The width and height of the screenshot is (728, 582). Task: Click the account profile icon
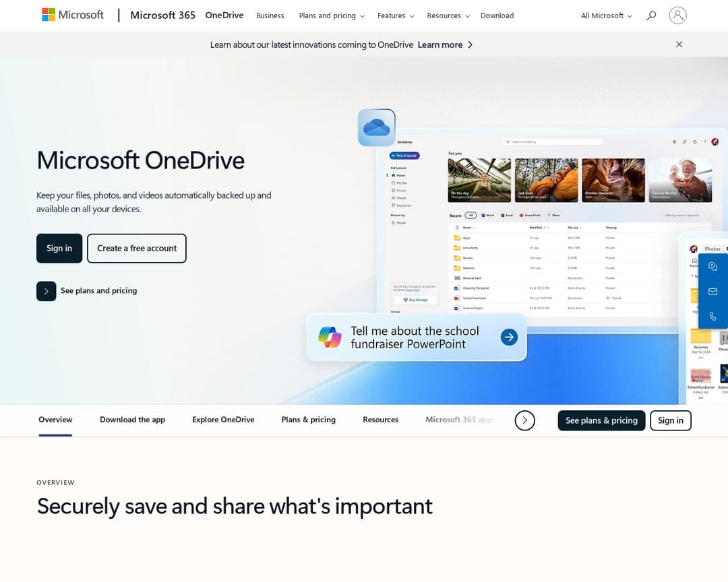pyautogui.click(x=678, y=15)
